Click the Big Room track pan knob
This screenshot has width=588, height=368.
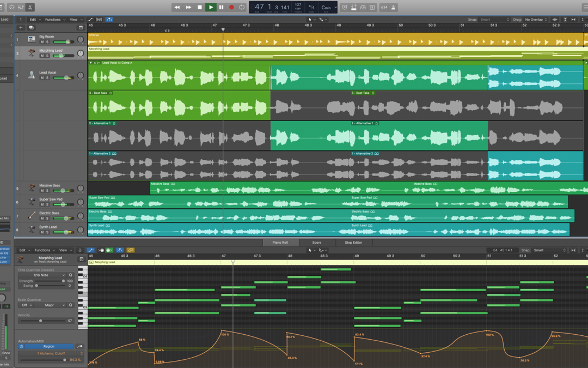(x=80, y=39)
